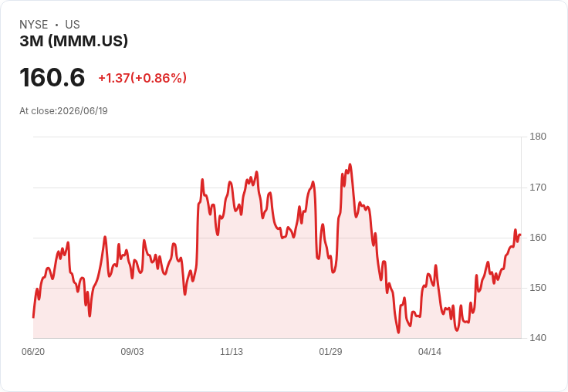
Task: Click the 11/13 x-axis date label
Action: click(232, 351)
